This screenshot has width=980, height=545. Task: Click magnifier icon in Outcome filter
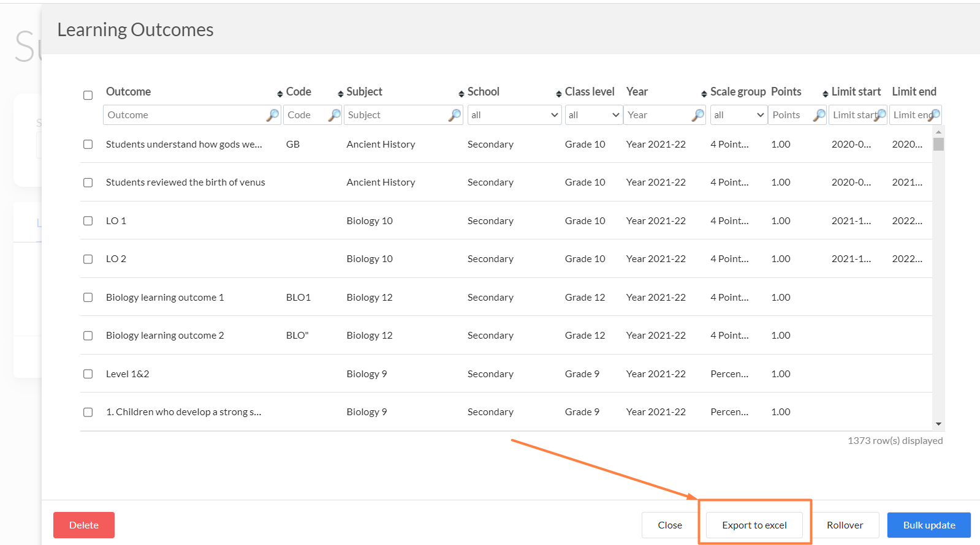click(x=273, y=115)
